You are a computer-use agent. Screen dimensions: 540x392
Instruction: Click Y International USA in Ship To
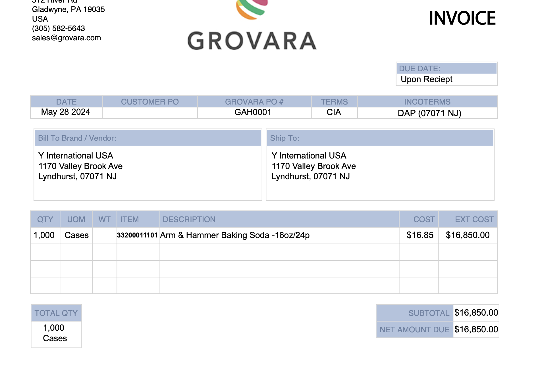click(x=309, y=156)
